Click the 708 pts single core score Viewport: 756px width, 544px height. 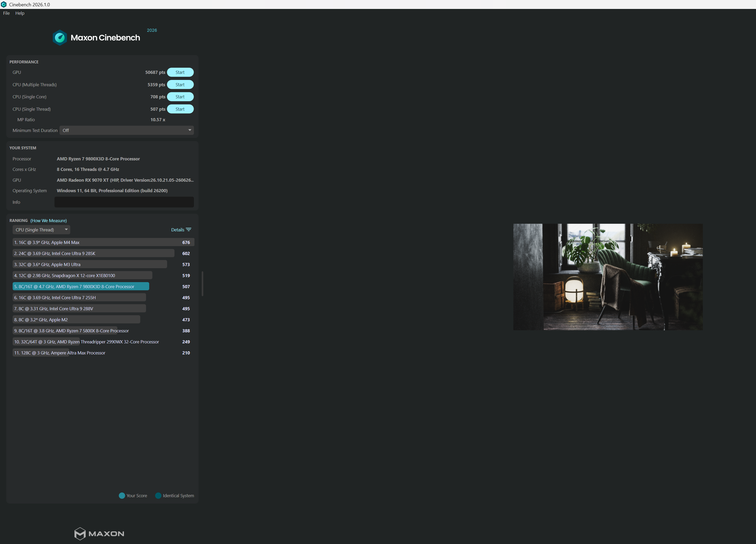[x=158, y=96]
